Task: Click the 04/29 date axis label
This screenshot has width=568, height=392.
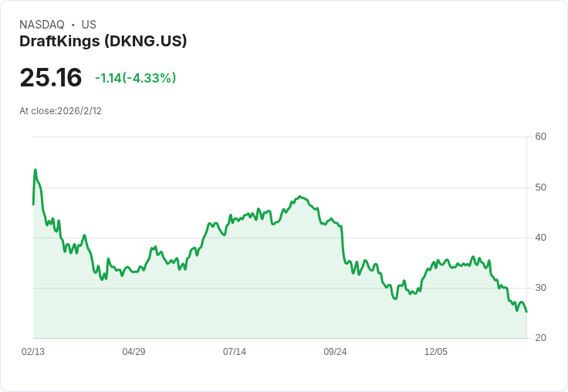Action: pyautogui.click(x=134, y=351)
